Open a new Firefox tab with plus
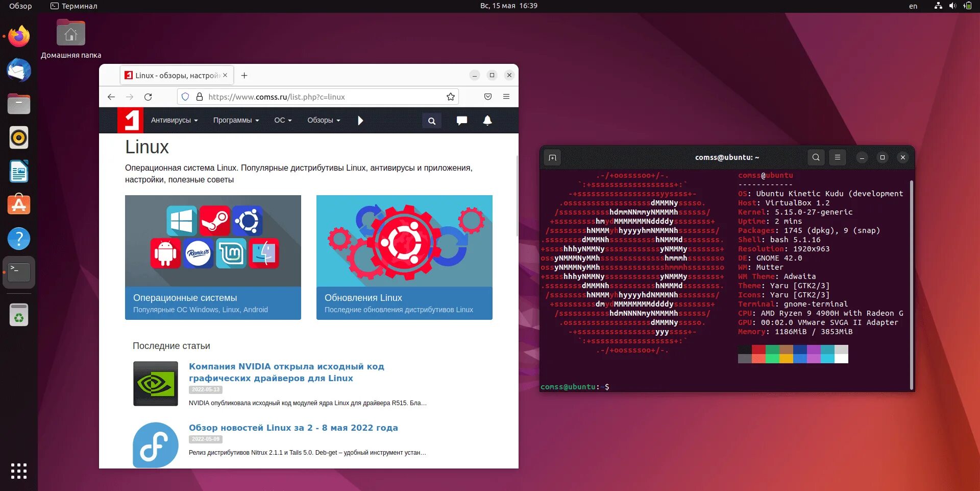The height and width of the screenshot is (491, 980). (244, 76)
